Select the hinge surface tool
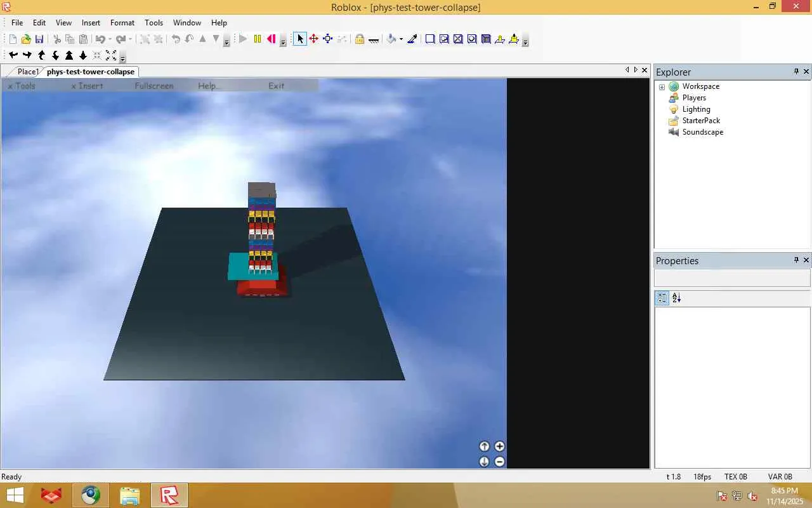Viewport: 812px width, 508px height. (x=500, y=39)
